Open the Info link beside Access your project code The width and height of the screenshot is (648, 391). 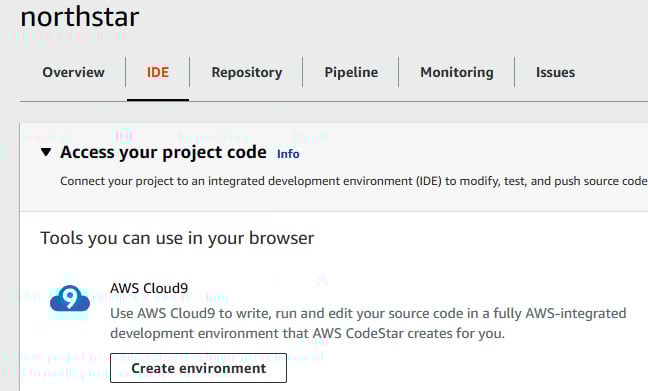(x=288, y=154)
